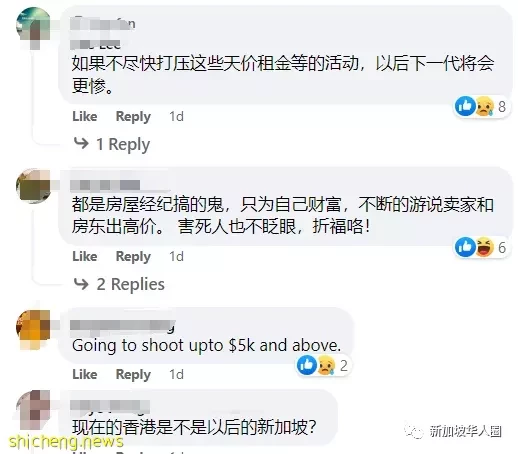Open reaction count 2 on $5k comment

click(344, 365)
